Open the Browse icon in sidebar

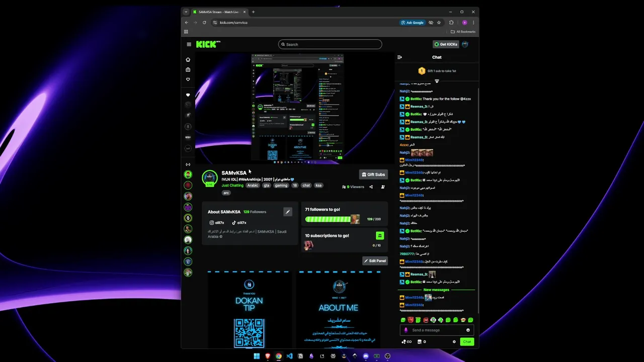188,69
